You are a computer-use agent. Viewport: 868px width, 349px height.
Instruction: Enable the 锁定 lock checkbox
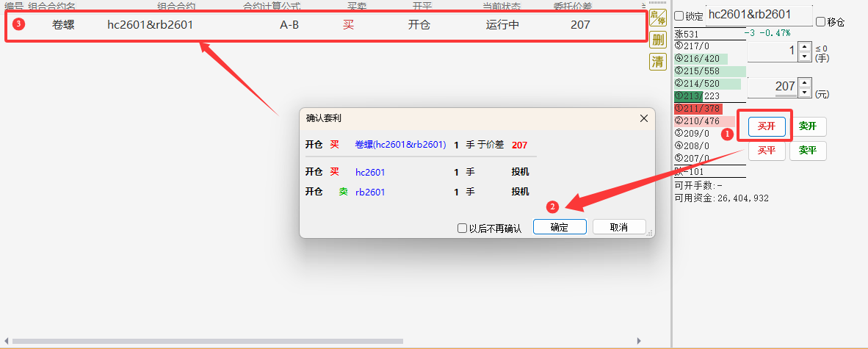(x=679, y=16)
